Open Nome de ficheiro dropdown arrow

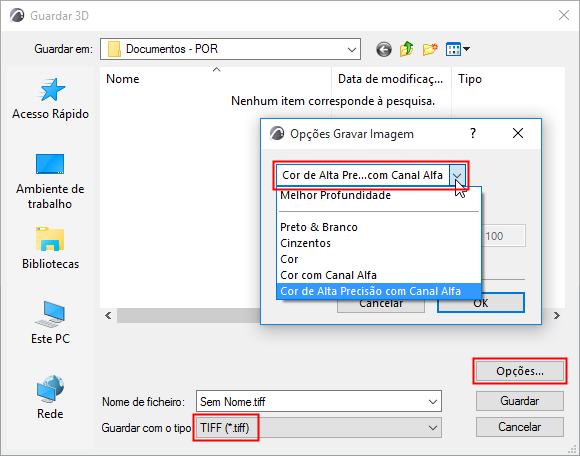click(x=433, y=402)
